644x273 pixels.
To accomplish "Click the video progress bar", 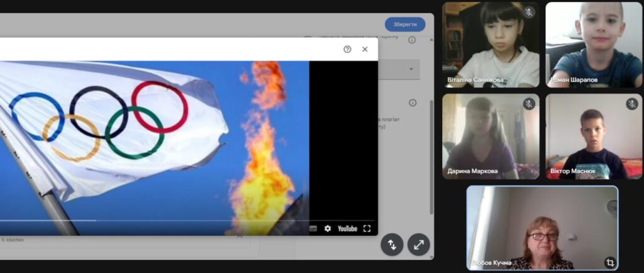I will click(187, 220).
